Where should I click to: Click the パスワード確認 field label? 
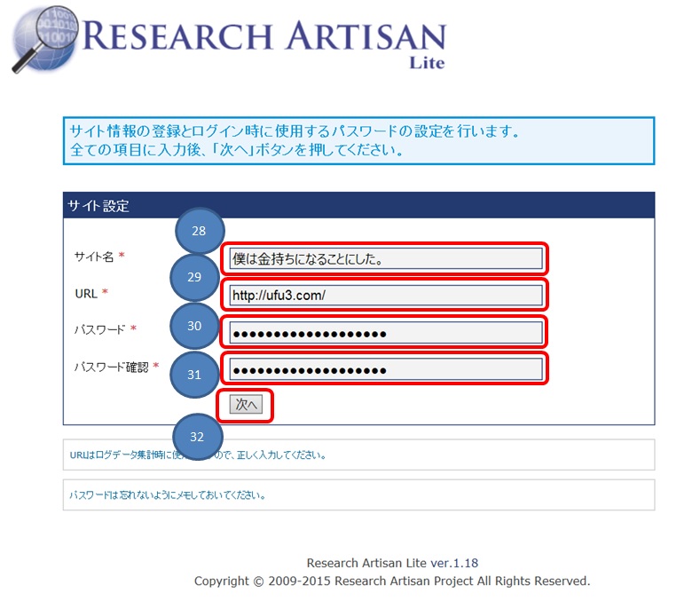point(112,366)
